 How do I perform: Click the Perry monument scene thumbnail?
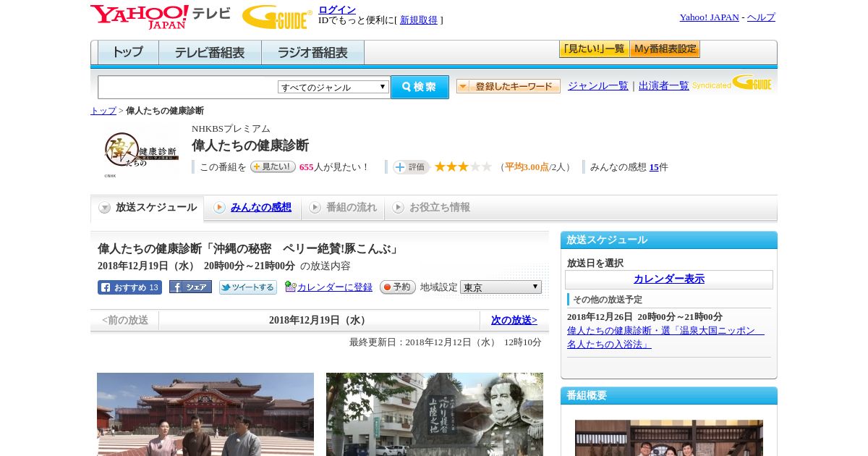click(435, 414)
